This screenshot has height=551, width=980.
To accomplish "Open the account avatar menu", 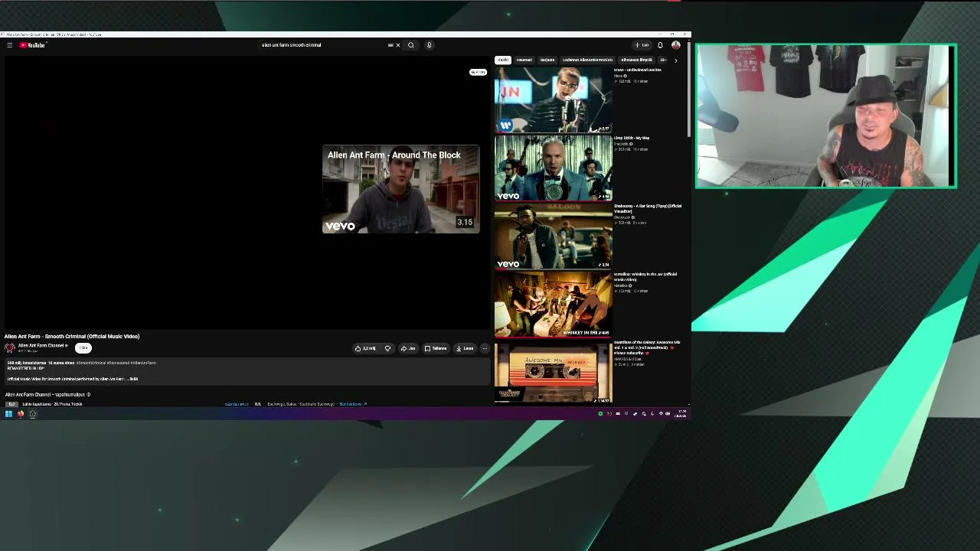I will (x=676, y=45).
